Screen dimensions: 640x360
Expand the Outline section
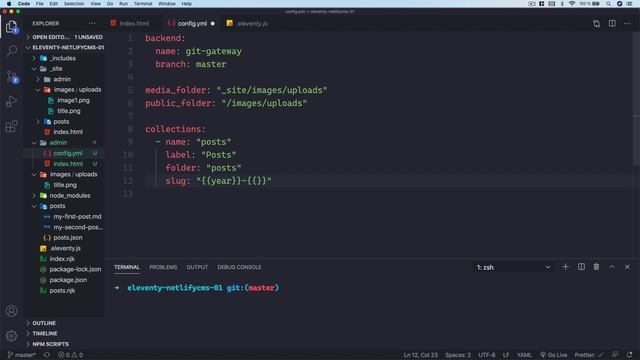point(64,323)
